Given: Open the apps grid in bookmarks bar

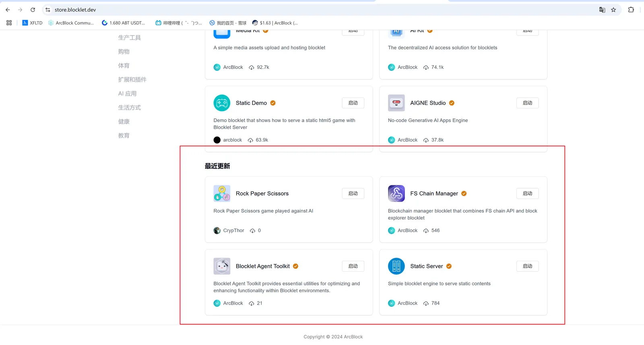Looking at the screenshot, I should (9, 23).
